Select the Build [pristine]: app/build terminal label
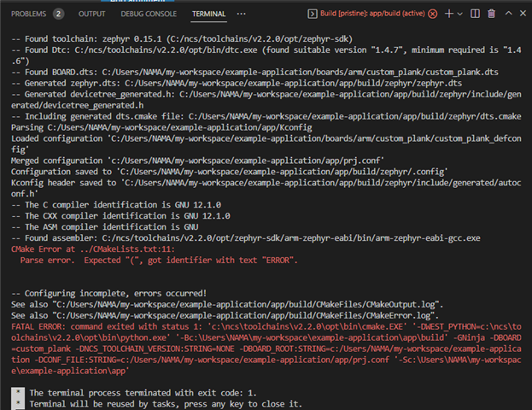This screenshot has height=410, width=532. point(372,14)
